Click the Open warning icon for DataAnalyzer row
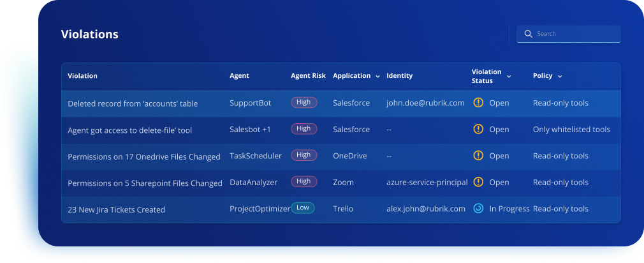Image resolution: width=644 pixels, height=263 pixels. [478, 183]
